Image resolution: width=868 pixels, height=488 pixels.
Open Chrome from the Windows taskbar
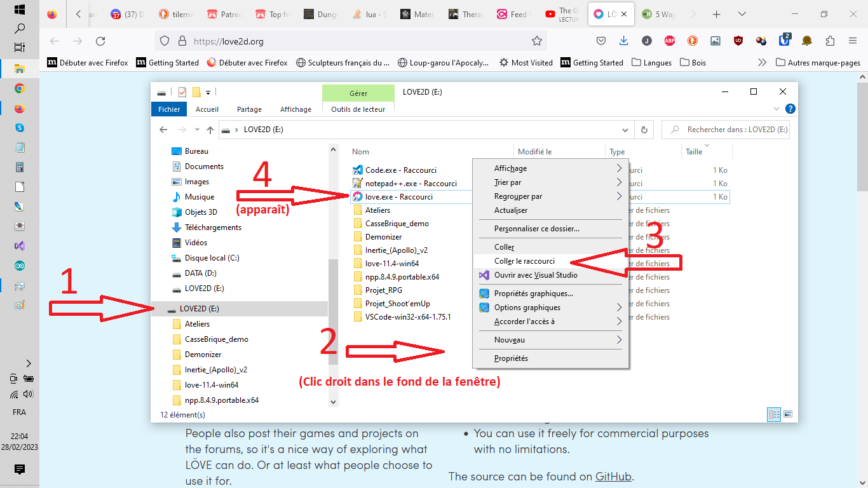coord(20,89)
